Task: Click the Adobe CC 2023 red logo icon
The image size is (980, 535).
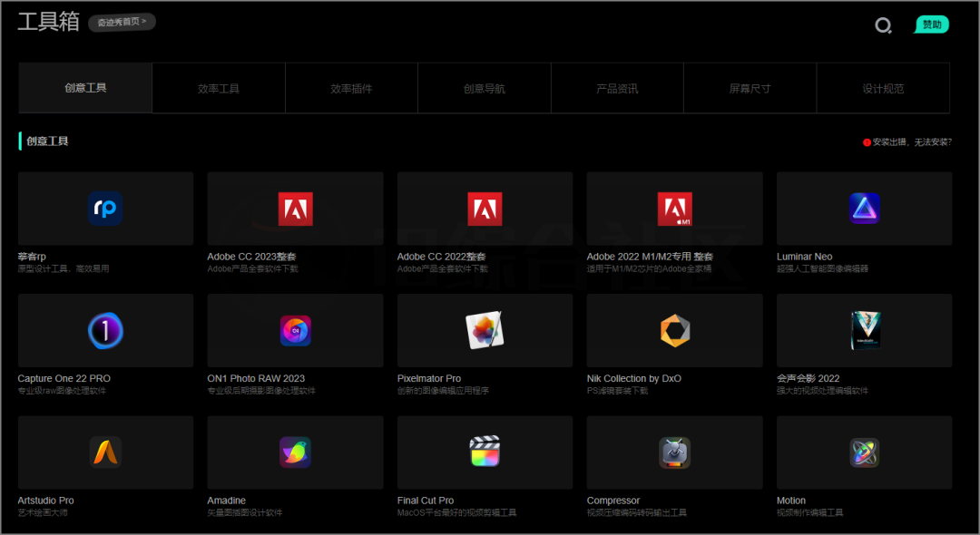Action: [295, 209]
